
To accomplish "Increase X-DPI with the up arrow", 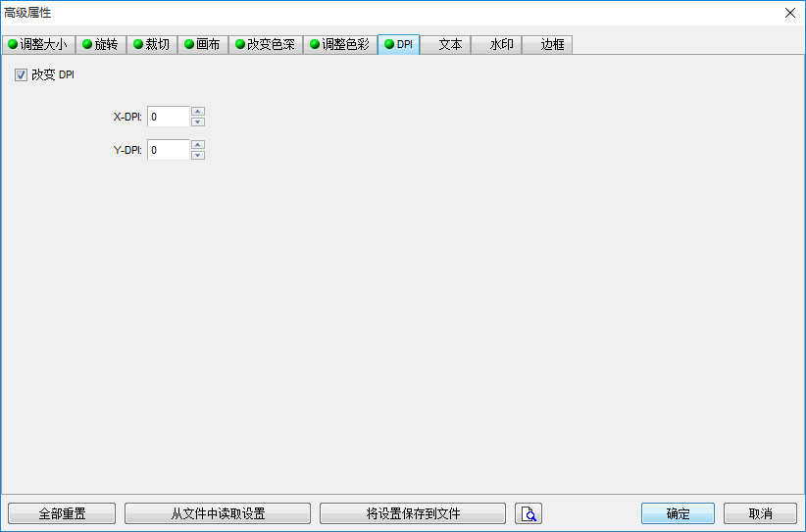I will pyautogui.click(x=198, y=112).
